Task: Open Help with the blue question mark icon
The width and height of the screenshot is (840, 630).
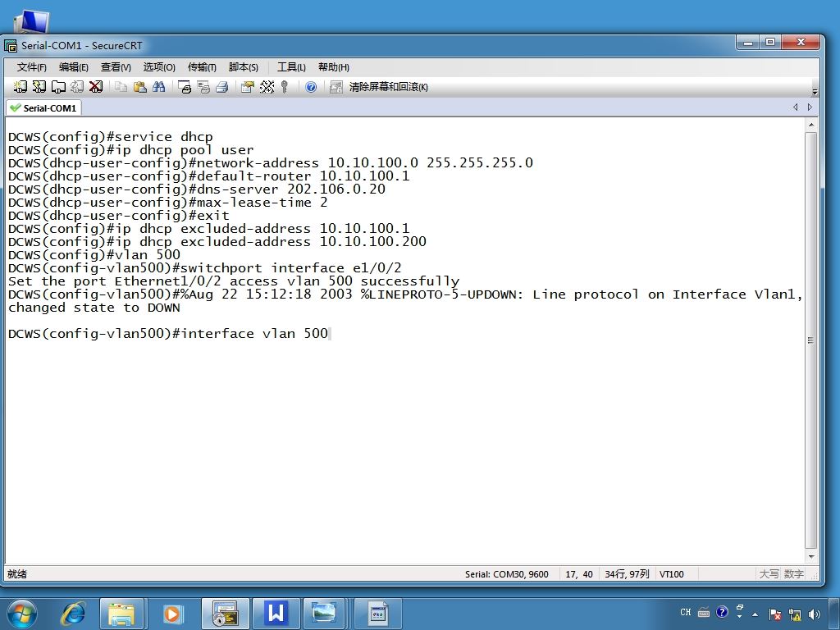Action: tap(311, 87)
